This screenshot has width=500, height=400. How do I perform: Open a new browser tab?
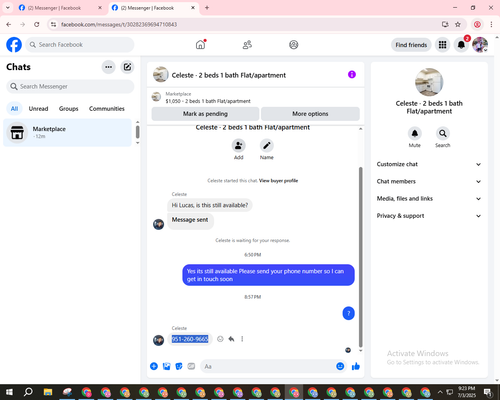(207, 8)
